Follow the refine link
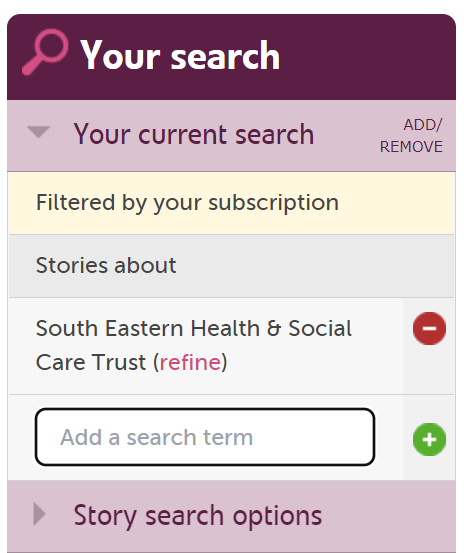 pyautogui.click(x=190, y=362)
